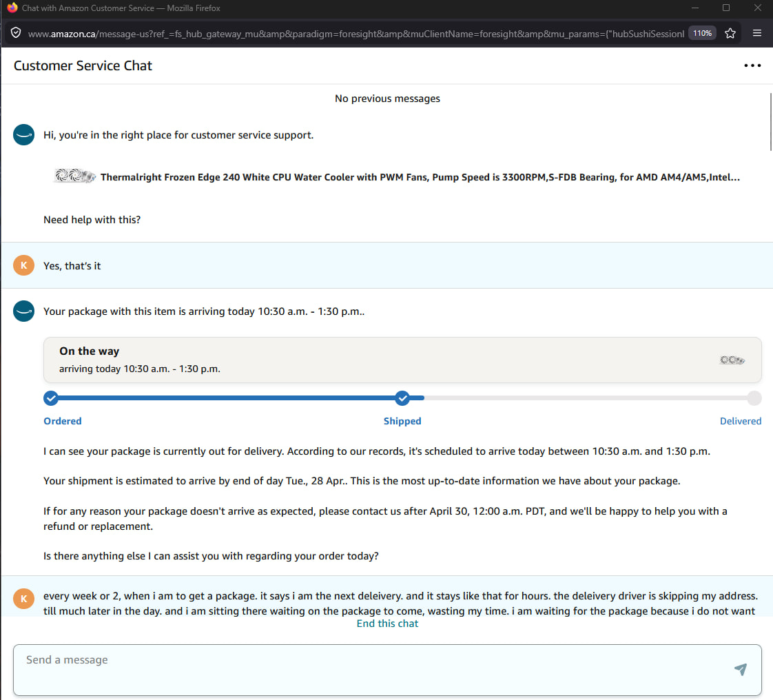Bookmark this page with the star icon
The width and height of the screenshot is (773, 700).
730,33
